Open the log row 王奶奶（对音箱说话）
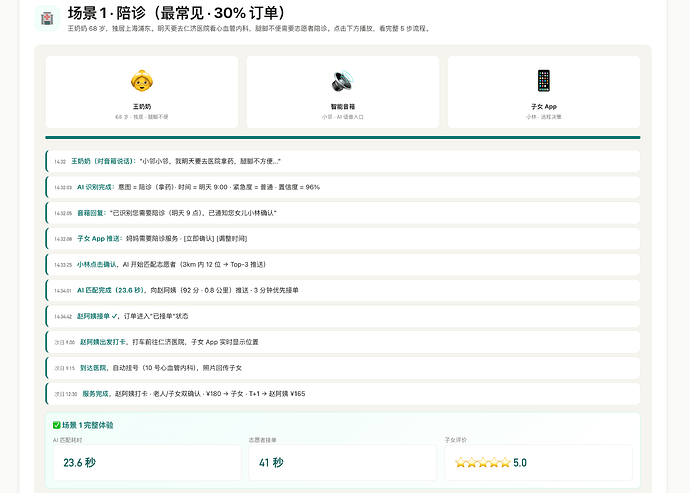Screen dimensions: 690x493 [x=343, y=161]
